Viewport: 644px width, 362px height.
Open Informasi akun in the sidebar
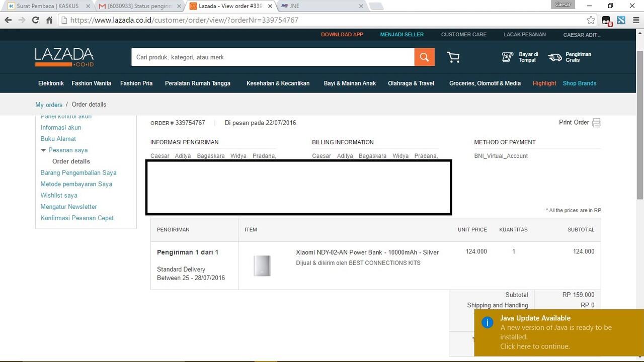click(61, 128)
